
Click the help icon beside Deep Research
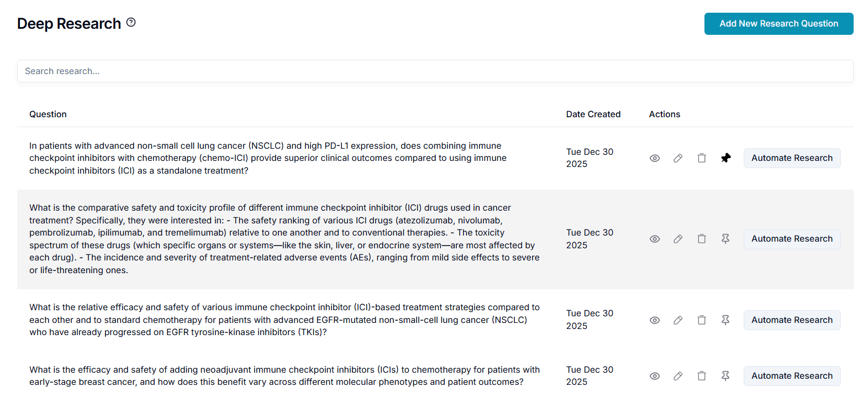tap(131, 23)
